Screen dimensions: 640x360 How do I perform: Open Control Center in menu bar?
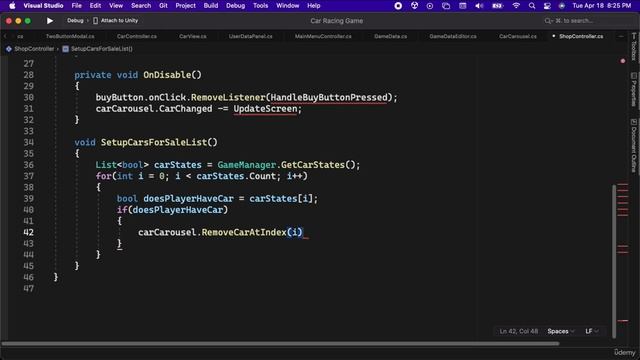pos(547,6)
